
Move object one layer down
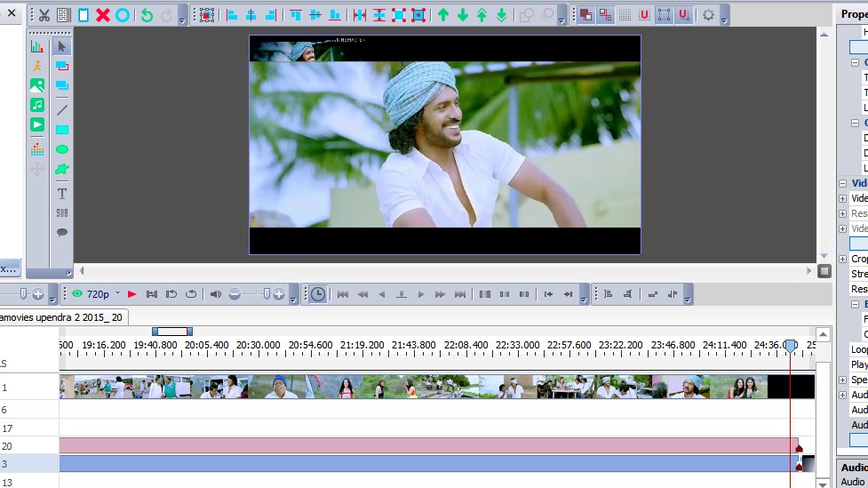[x=463, y=15]
